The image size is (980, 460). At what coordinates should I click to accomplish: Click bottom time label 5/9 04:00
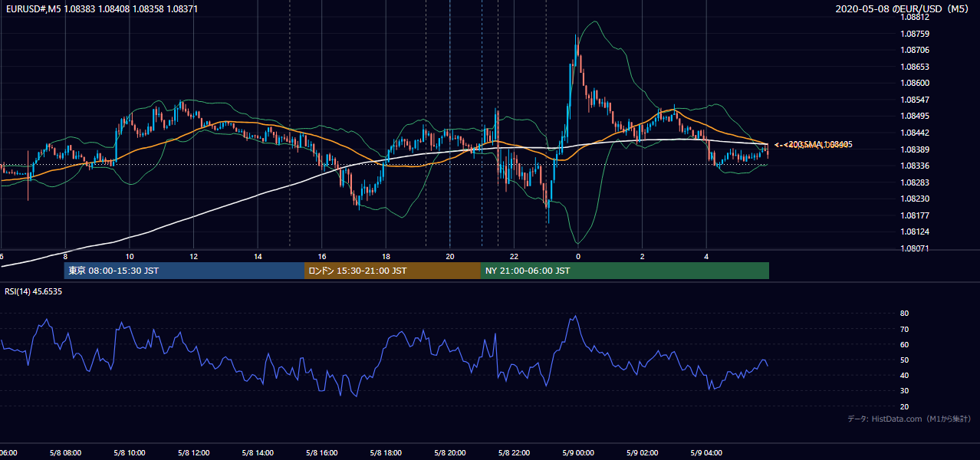(x=706, y=453)
